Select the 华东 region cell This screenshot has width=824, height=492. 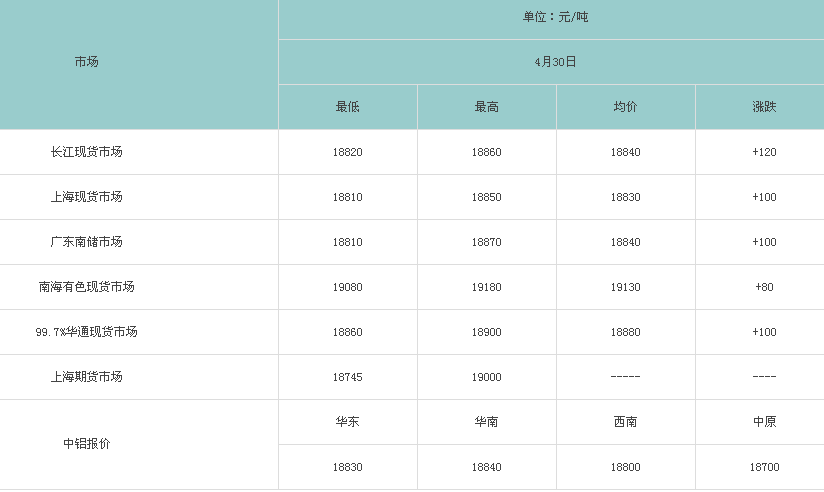tap(347, 422)
